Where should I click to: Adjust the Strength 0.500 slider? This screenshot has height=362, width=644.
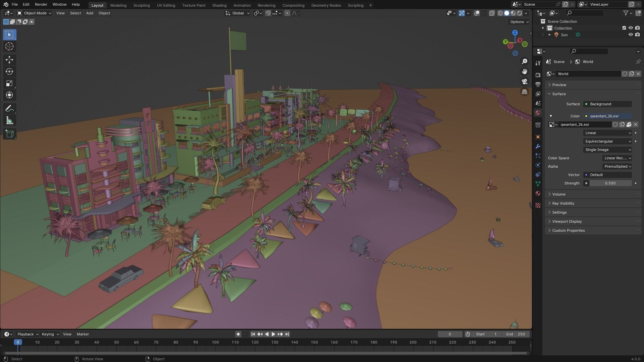click(x=610, y=183)
